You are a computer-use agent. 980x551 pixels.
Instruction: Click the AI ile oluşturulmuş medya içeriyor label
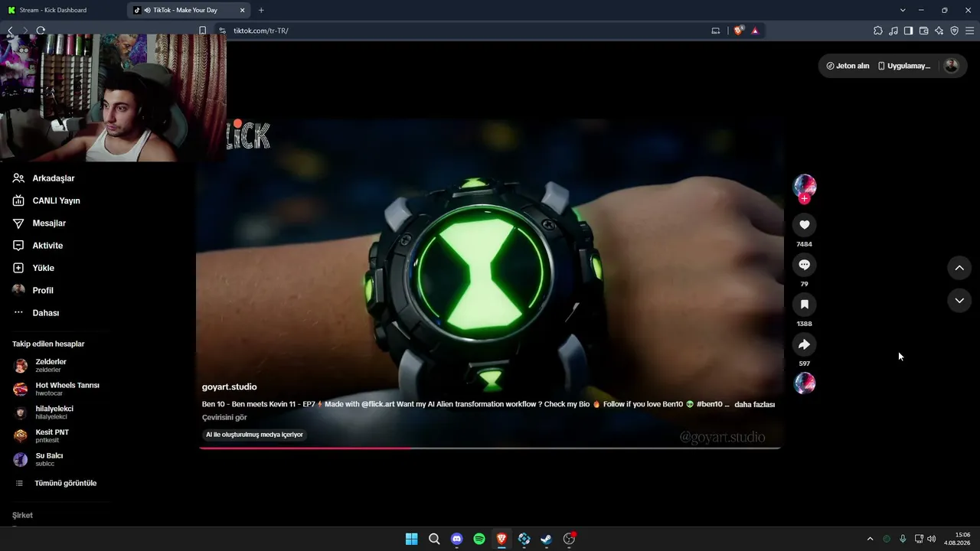(x=254, y=435)
